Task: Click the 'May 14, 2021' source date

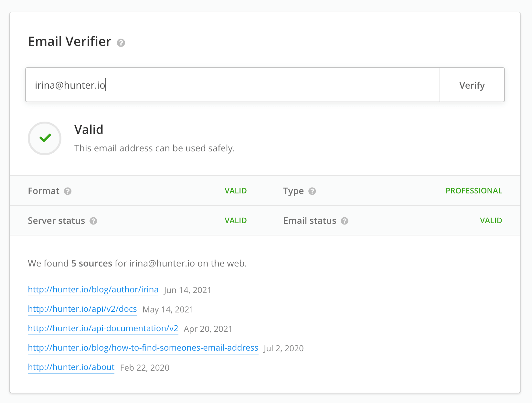Action: pos(168,310)
